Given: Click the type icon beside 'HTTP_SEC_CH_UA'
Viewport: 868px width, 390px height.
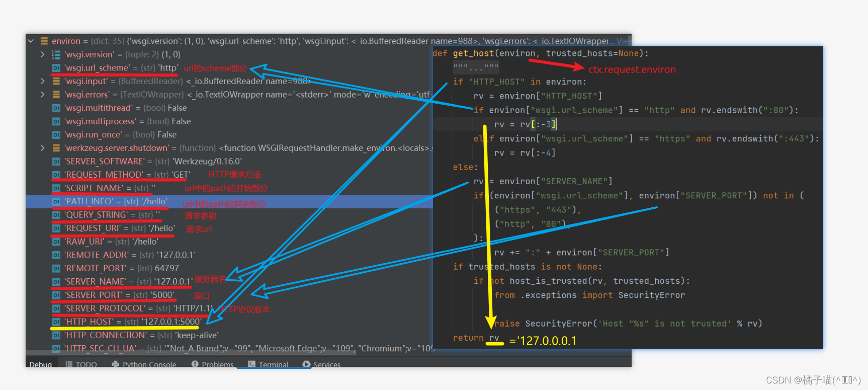Looking at the screenshot, I should tap(56, 348).
